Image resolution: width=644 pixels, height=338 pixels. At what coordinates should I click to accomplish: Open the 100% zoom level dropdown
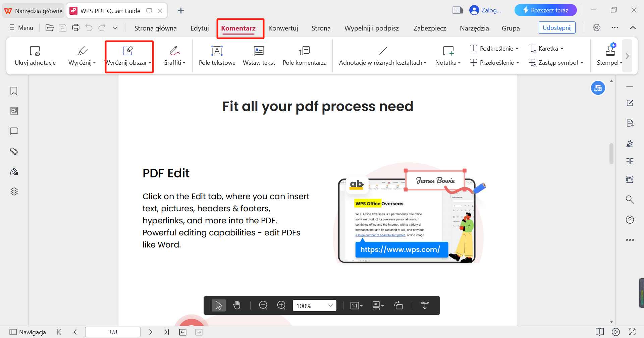click(331, 305)
